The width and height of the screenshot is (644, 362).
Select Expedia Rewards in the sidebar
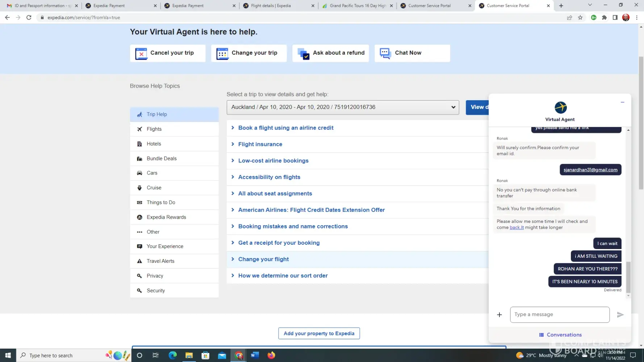click(166, 217)
